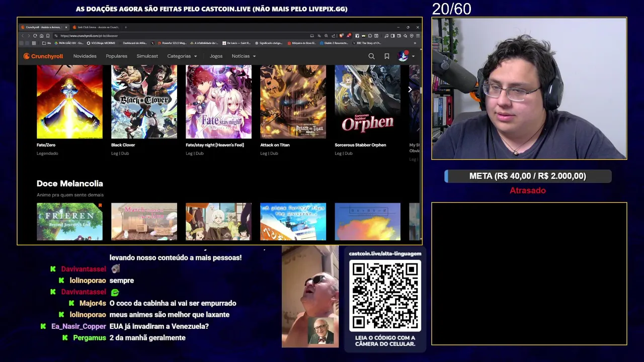Click the browser home icon

click(41, 36)
